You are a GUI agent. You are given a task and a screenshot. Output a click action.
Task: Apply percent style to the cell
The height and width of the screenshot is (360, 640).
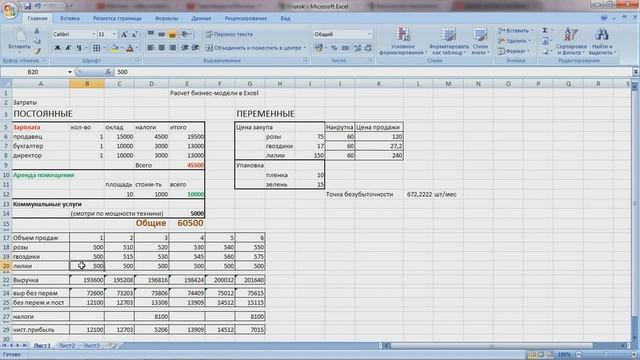tap(334, 48)
